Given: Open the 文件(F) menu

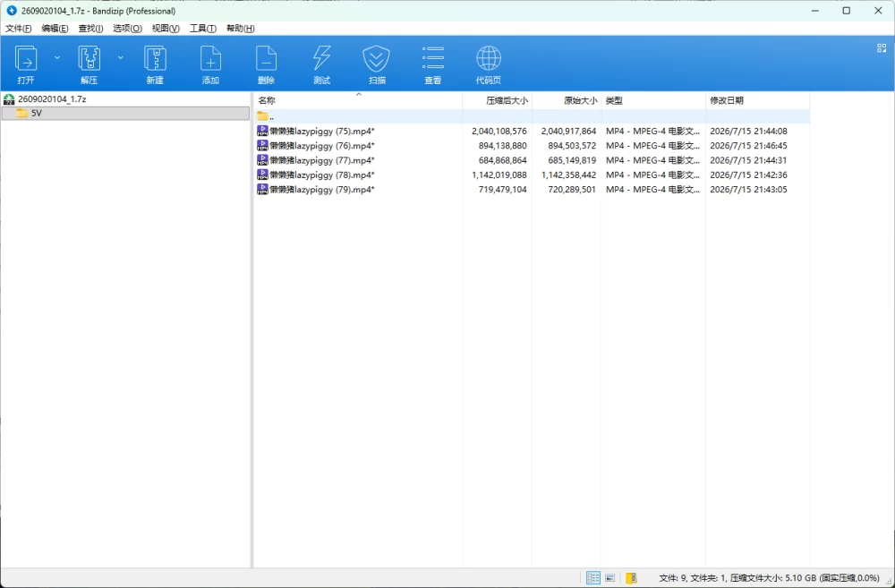Looking at the screenshot, I should (x=18, y=28).
